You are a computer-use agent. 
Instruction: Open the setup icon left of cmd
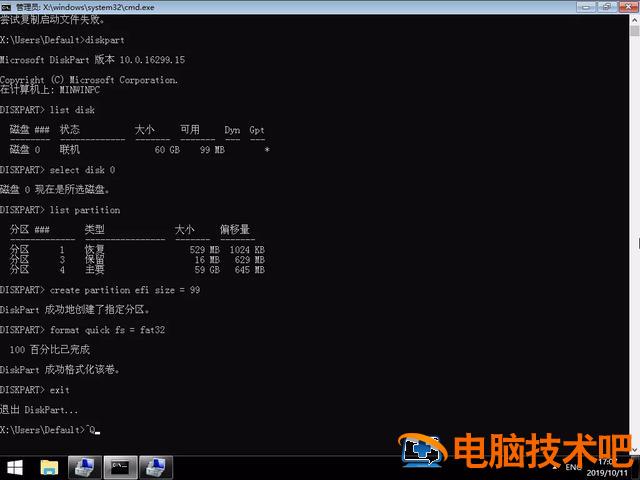click(x=85, y=467)
